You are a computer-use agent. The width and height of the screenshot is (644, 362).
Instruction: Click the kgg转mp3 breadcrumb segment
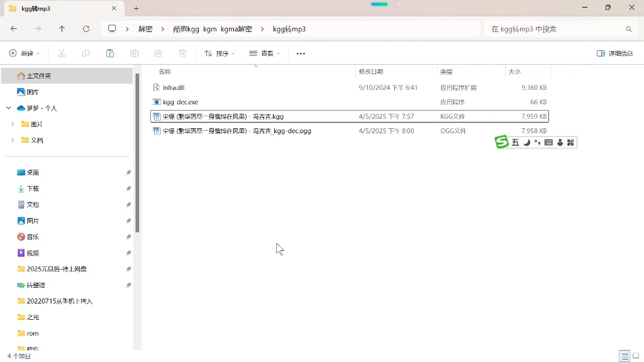pyautogui.click(x=289, y=29)
